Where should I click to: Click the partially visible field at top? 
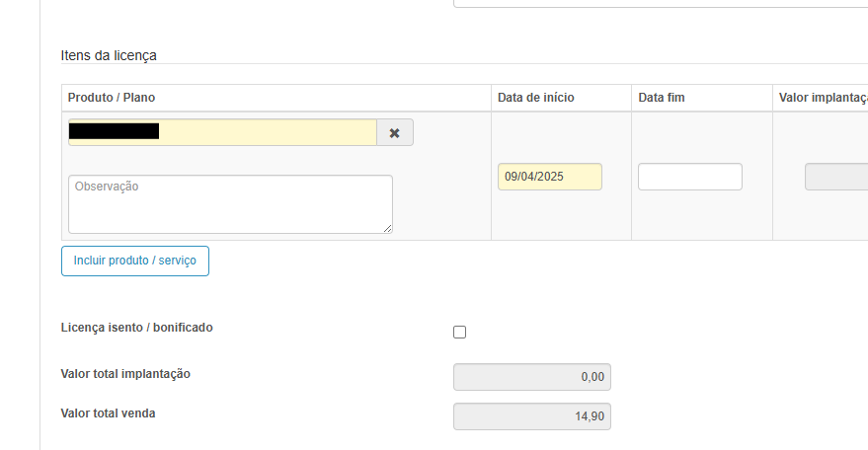(660, 3)
